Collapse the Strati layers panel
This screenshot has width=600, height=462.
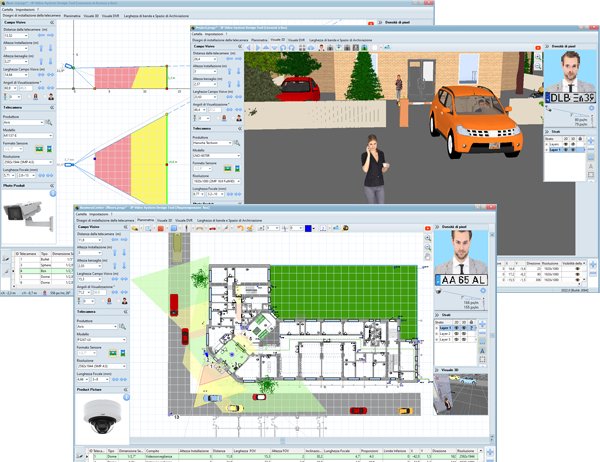tap(438, 315)
